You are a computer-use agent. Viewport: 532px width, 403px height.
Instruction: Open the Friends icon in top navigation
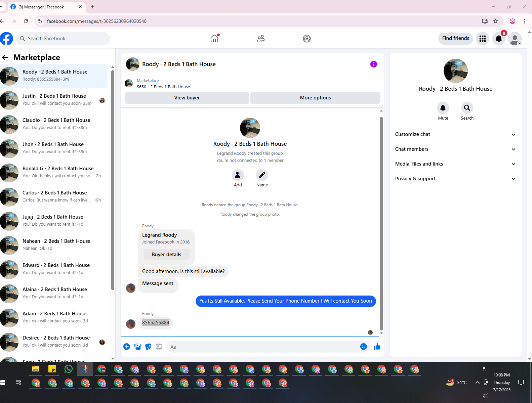[261, 39]
